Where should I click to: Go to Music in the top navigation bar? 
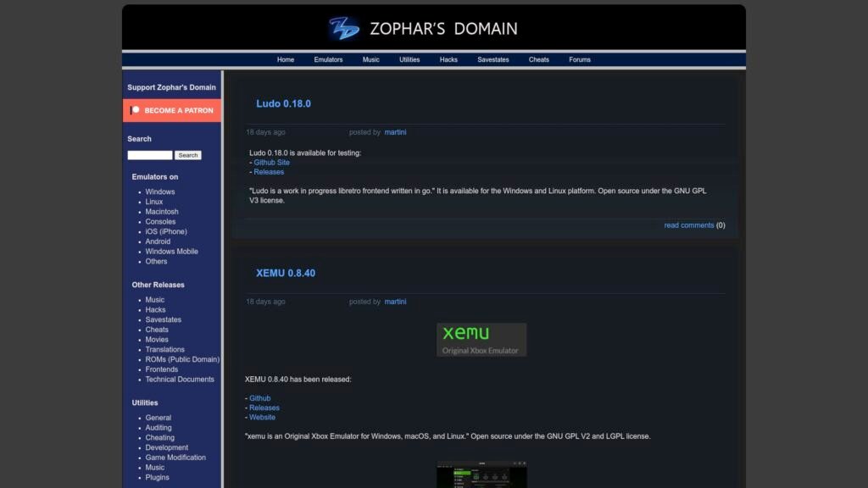[371, 60]
